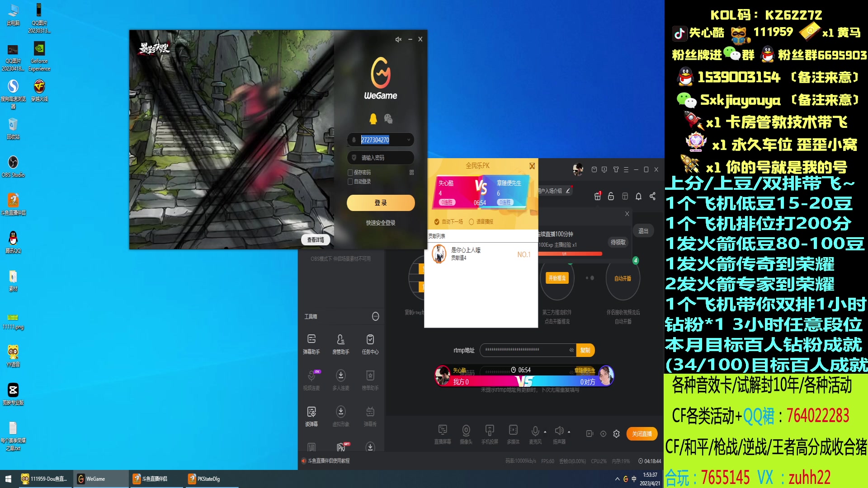Add 摄像头 camera source
The height and width of the screenshot is (488, 868).
tap(466, 434)
